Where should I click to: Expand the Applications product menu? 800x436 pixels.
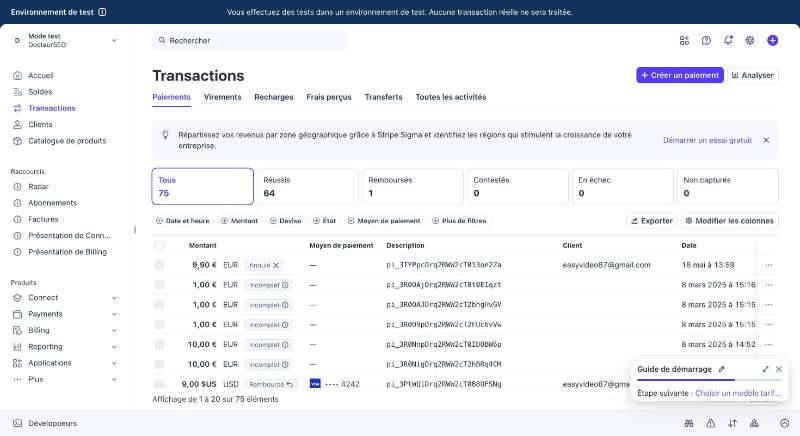pyautogui.click(x=114, y=363)
